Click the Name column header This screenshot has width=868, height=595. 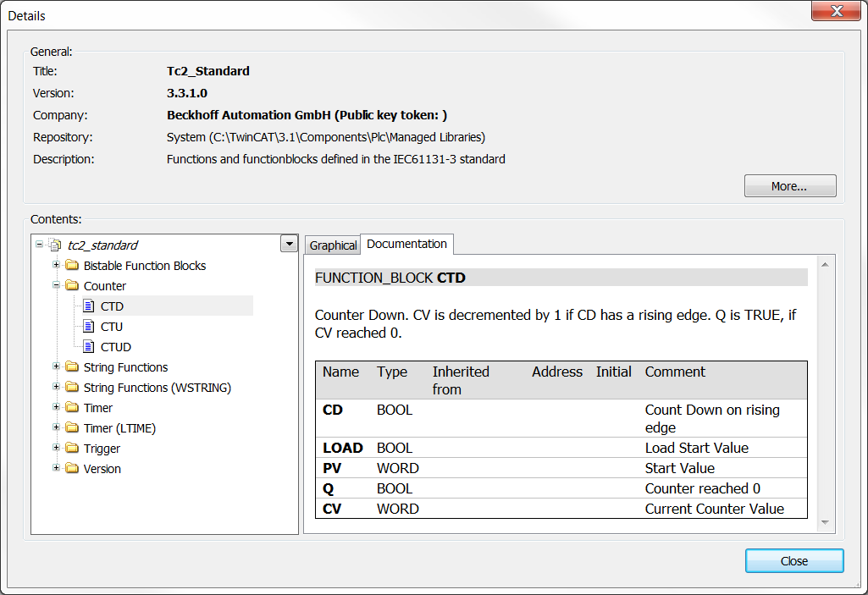(x=341, y=372)
